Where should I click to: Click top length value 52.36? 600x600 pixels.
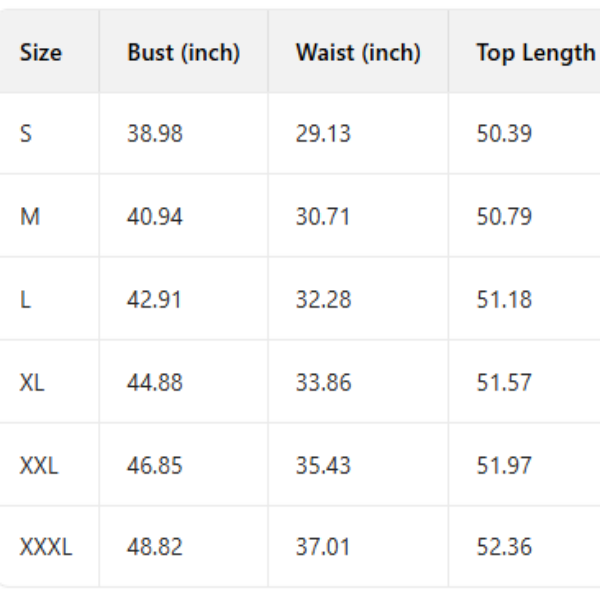point(504,547)
